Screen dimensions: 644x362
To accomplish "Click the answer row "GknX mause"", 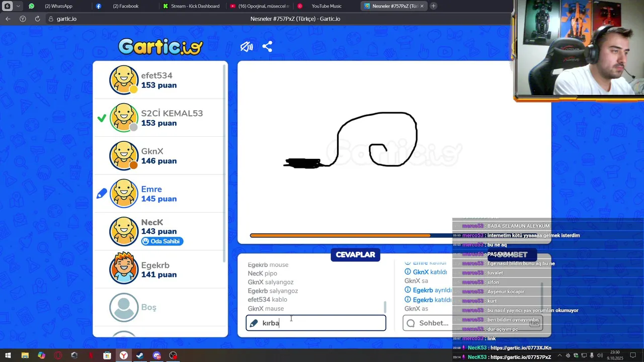I will tap(266, 308).
